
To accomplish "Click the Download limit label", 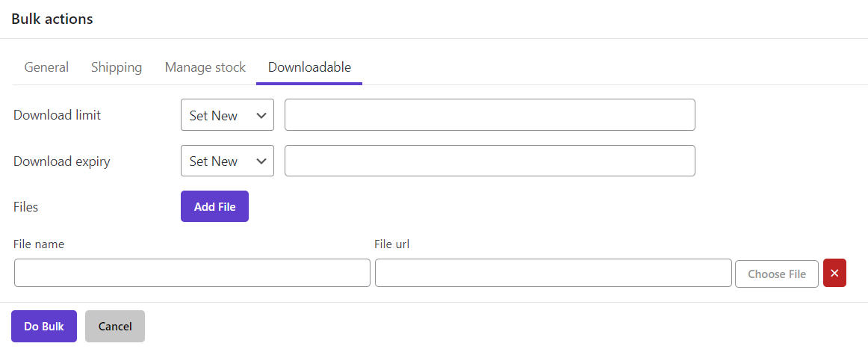I will [x=57, y=115].
